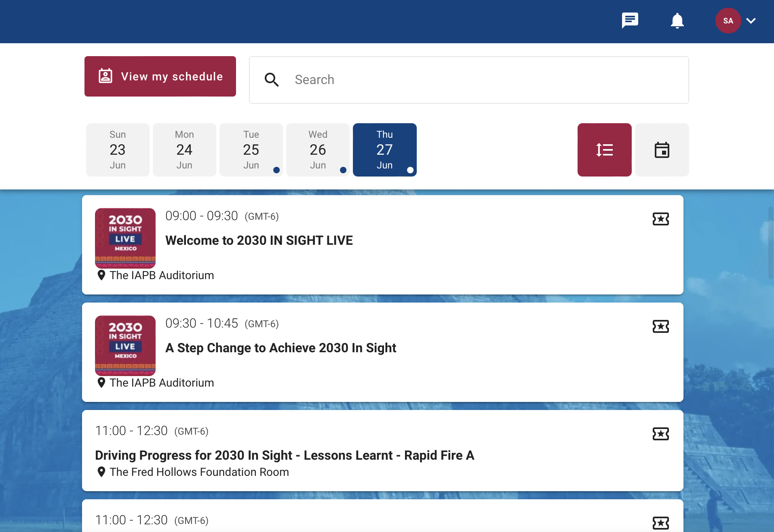Switch to Tue 25 Jun

tap(251, 150)
